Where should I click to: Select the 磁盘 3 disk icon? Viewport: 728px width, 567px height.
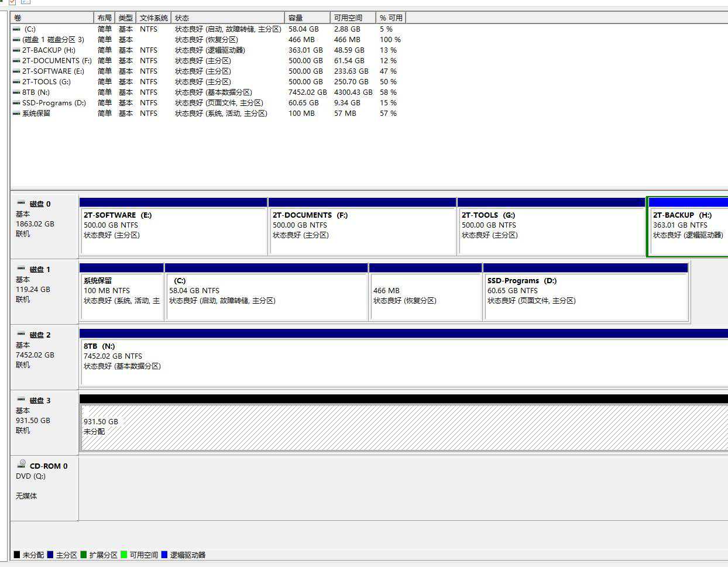pos(21,400)
